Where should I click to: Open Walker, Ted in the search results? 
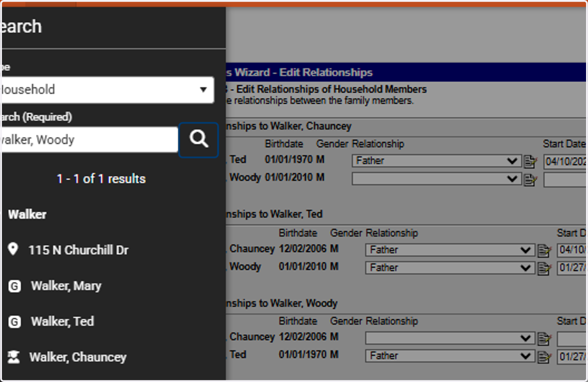[x=62, y=322]
